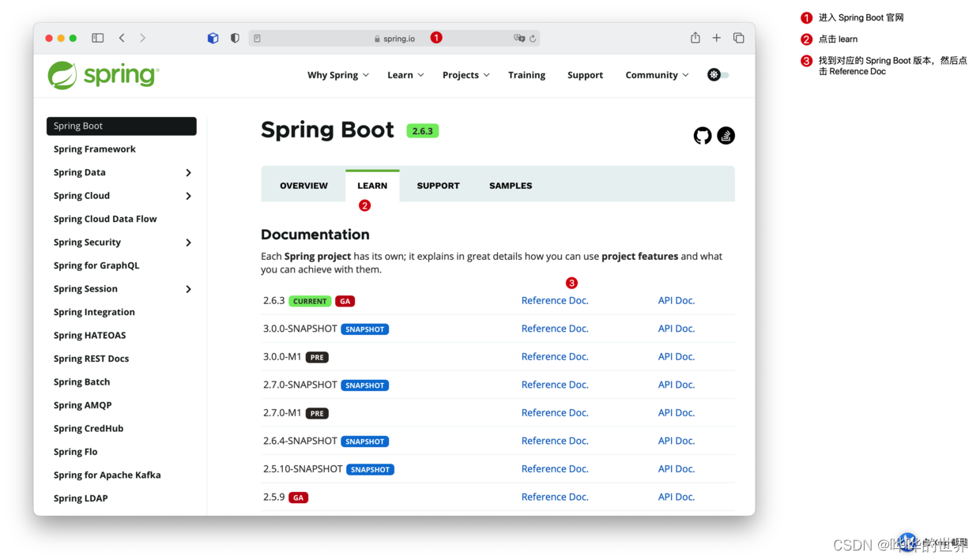Click the spring.io address bar
Screen dimensions: 980x560
394,38
